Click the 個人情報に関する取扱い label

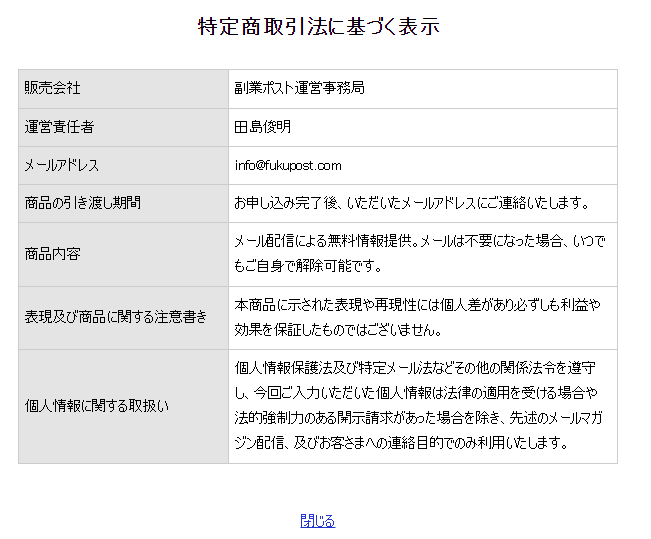[x=97, y=406]
